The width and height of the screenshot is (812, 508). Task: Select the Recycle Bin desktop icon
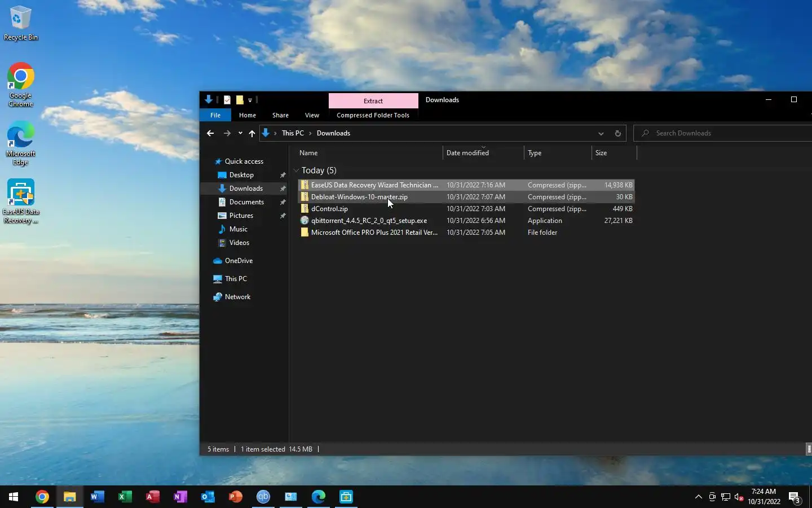coord(21,24)
